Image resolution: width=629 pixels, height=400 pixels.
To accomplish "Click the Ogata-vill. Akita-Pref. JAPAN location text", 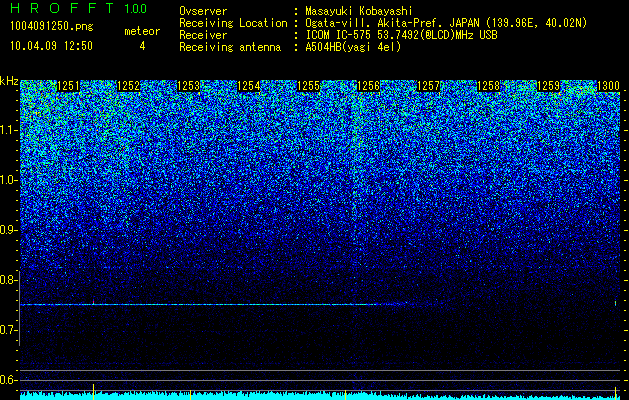I will [446, 23].
